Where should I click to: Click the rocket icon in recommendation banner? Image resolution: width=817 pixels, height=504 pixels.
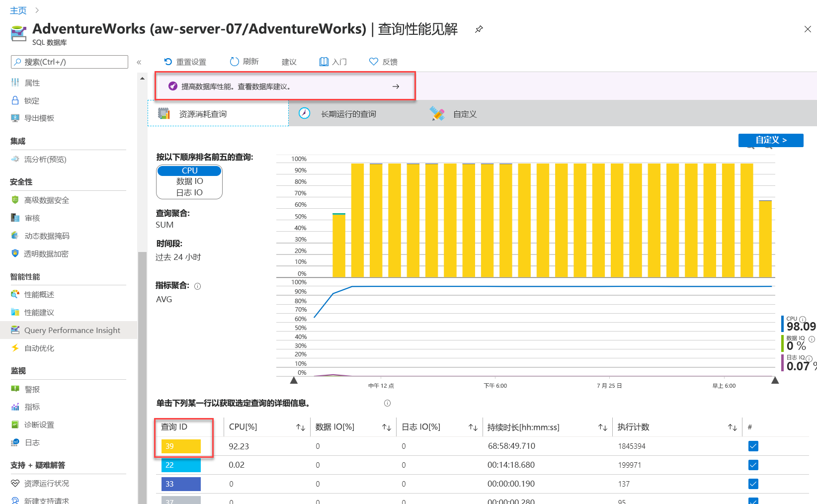[x=172, y=86]
